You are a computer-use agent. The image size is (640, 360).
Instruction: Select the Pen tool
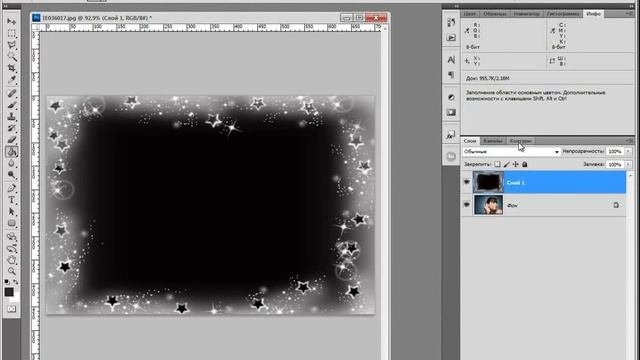point(11,188)
